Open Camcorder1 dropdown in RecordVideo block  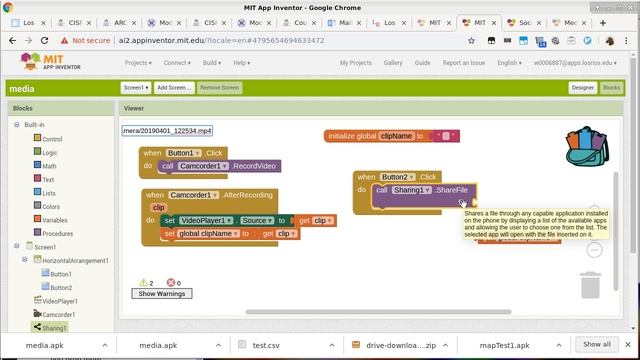pyautogui.click(x=203, y=166)
